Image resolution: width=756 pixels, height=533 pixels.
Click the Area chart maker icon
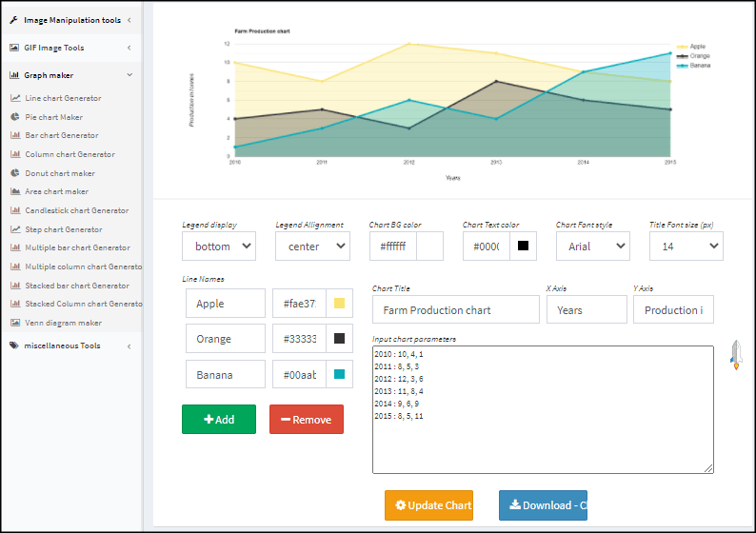pos(15,191)
